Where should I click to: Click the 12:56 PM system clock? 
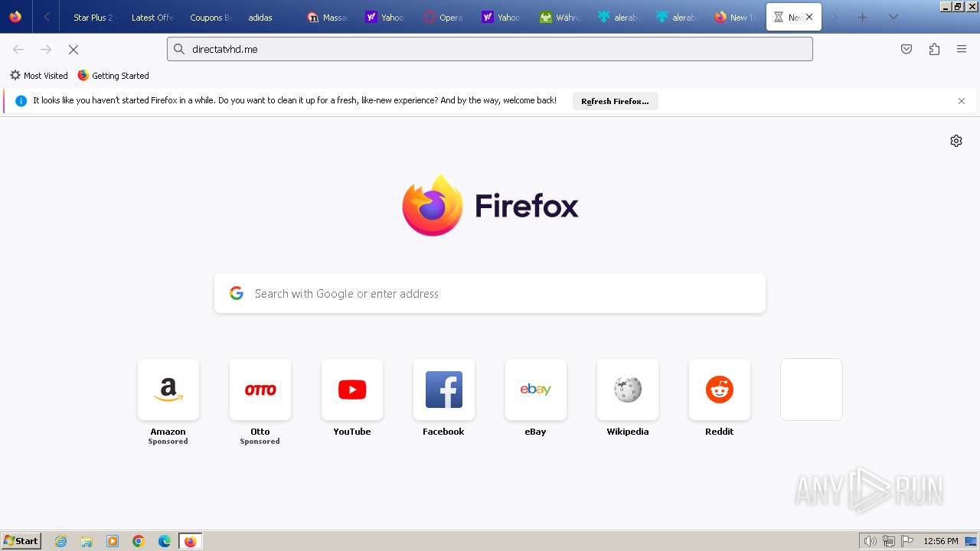pyautogui.click(x=941, y=541)
